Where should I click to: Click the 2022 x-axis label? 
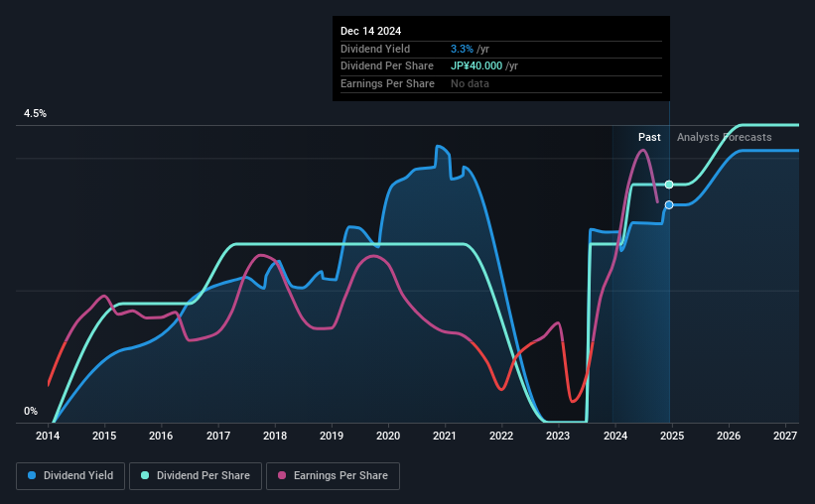pyautogui.click(x=501, y=436)
